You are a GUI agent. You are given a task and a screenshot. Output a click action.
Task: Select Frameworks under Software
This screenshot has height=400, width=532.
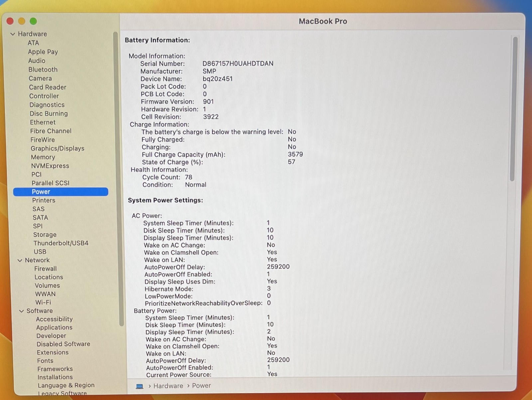point(55,369)
